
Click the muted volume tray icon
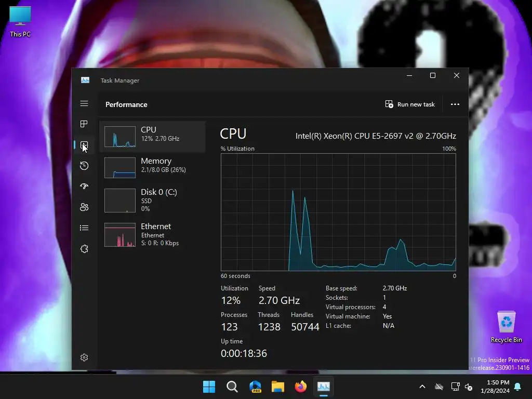(x=469, y=387)
